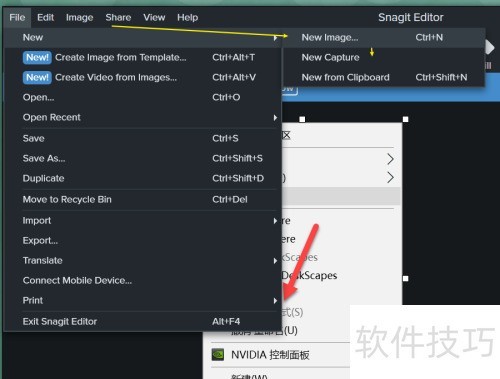This screenshot has width=500, height=379.
Task: Open the Share menu
Action: [x=118, y=17]
